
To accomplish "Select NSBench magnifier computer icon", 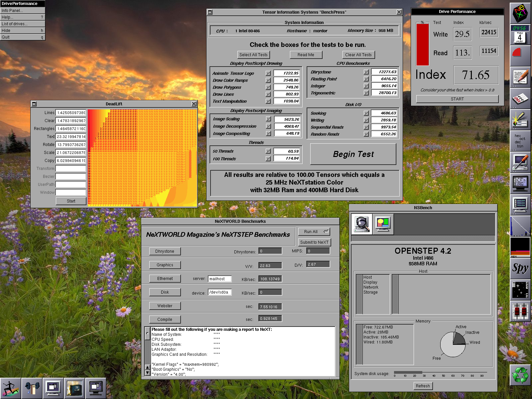I will click(362, 224).
